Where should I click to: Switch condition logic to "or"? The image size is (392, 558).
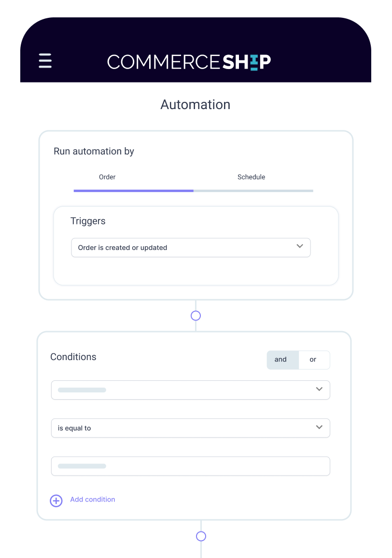313,360
